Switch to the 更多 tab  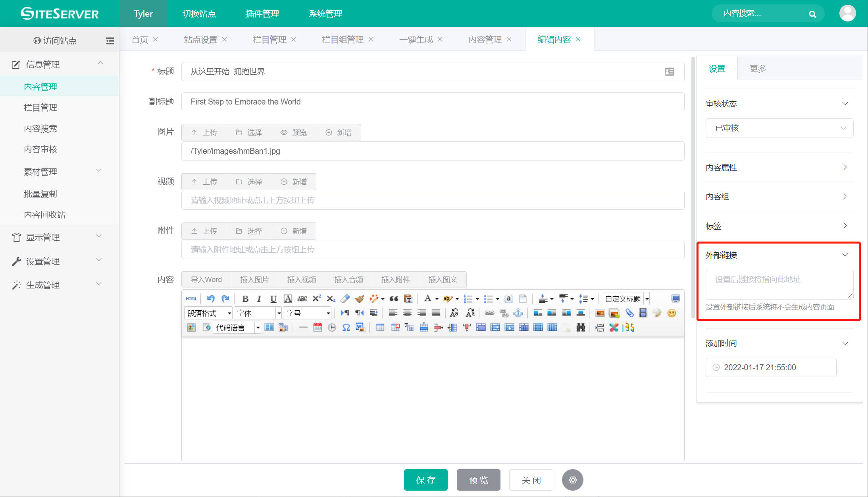[x=758, y=68]
